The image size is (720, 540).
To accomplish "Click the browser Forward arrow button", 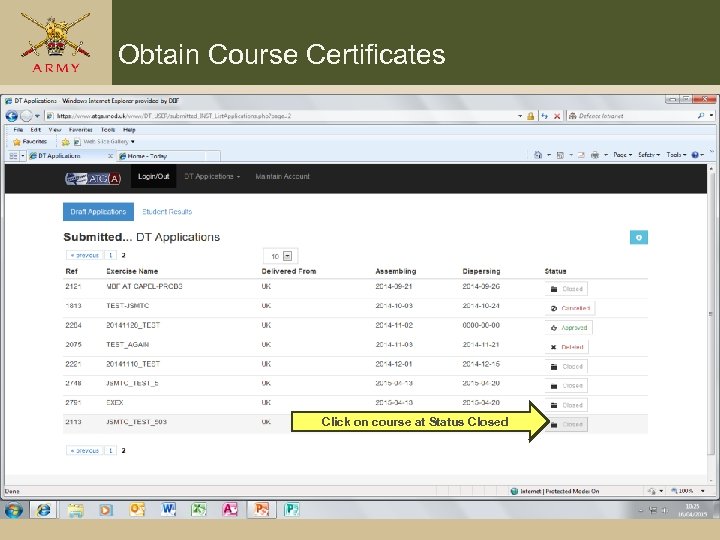I will coord(27,116).
